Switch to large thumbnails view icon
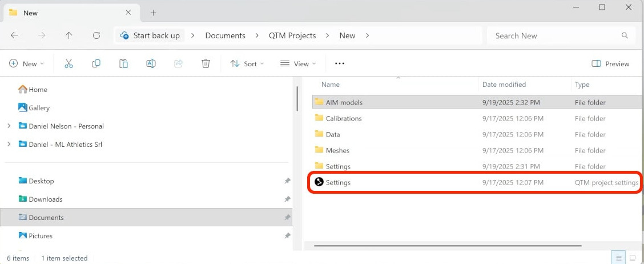Viewport: 644px width, 264px height. point(633,258)
